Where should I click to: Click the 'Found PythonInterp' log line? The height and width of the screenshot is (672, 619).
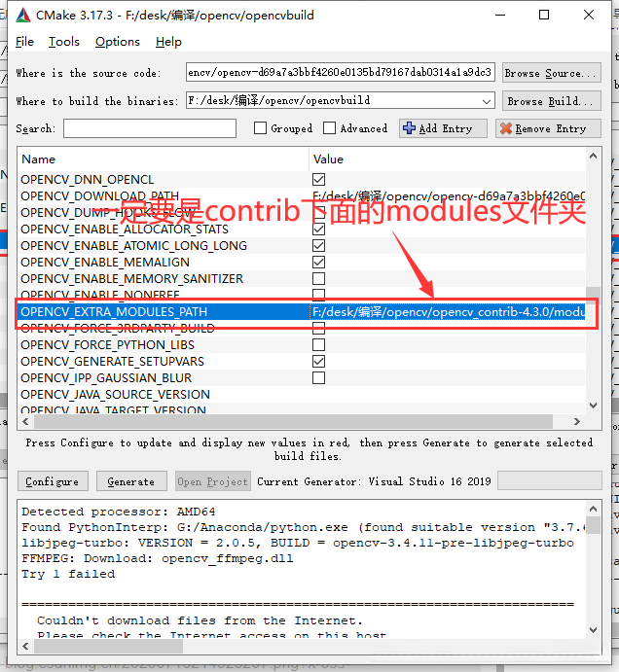[x=304, y=527]
